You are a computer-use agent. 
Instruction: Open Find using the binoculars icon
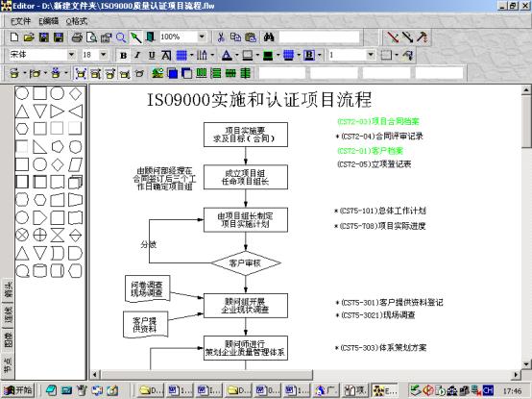(x=268, y=37)
